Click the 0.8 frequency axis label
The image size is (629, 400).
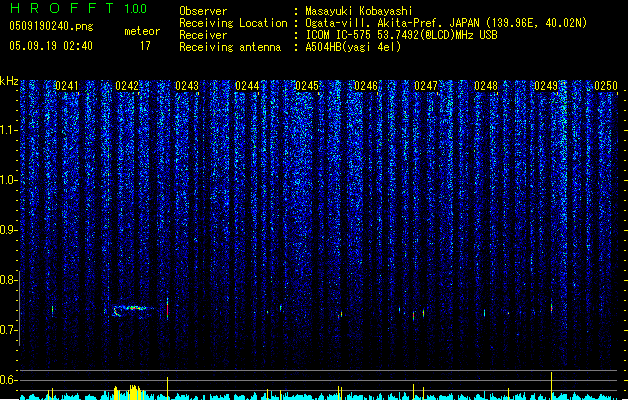click(x=8, y=280)
